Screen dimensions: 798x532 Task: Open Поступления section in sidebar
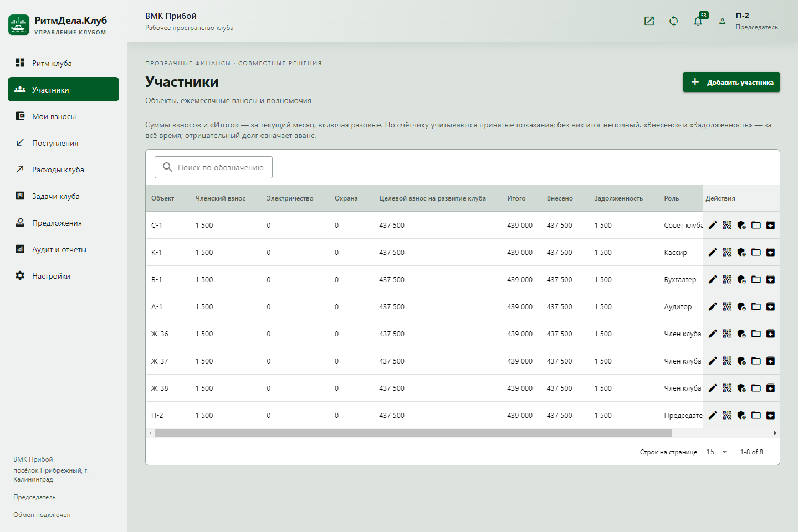pyautogui.click(x=63, y=142)
